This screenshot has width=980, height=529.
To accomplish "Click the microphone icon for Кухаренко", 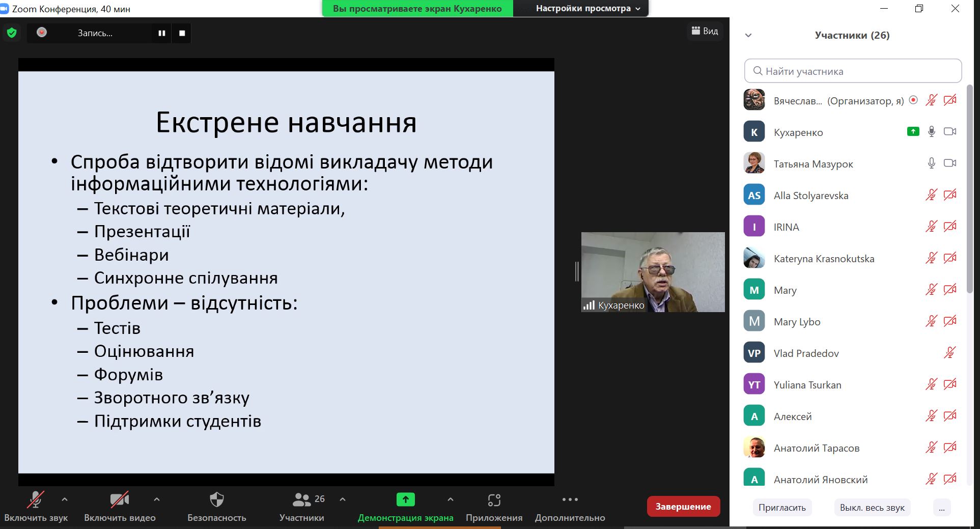I will [x=932, y=131].
